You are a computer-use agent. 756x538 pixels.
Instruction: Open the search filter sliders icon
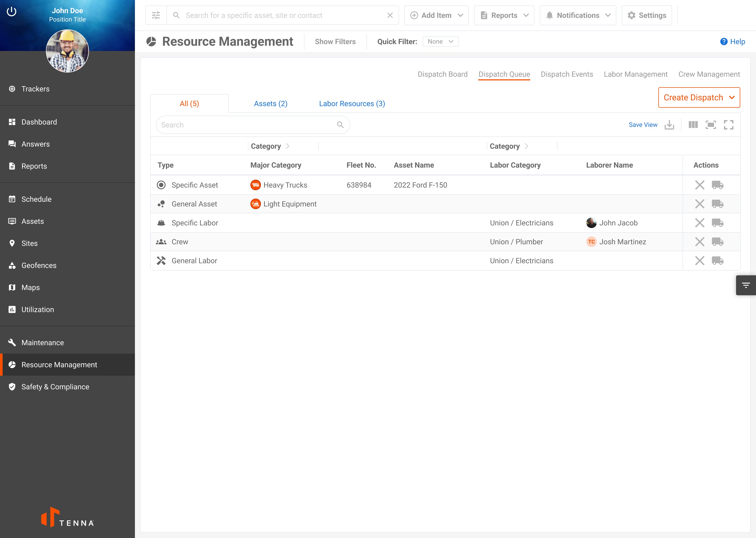click(156, 15)
